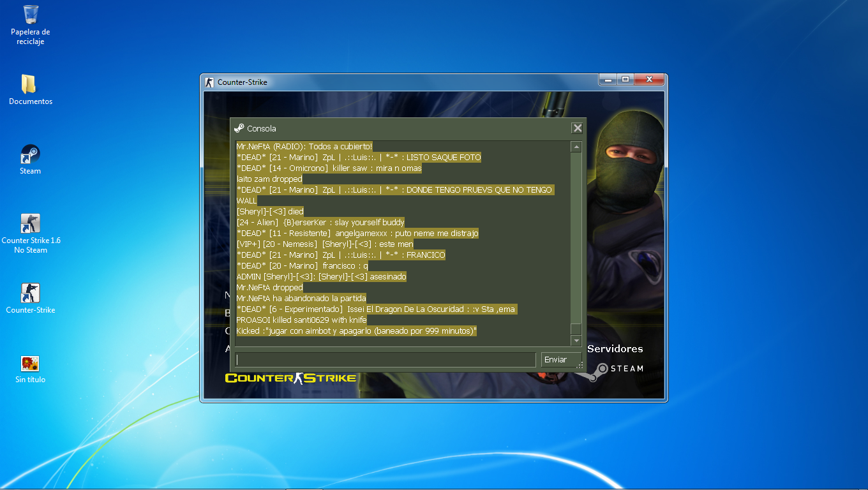
Task: Open the Documentos folder icon
Action: point(30,89)
